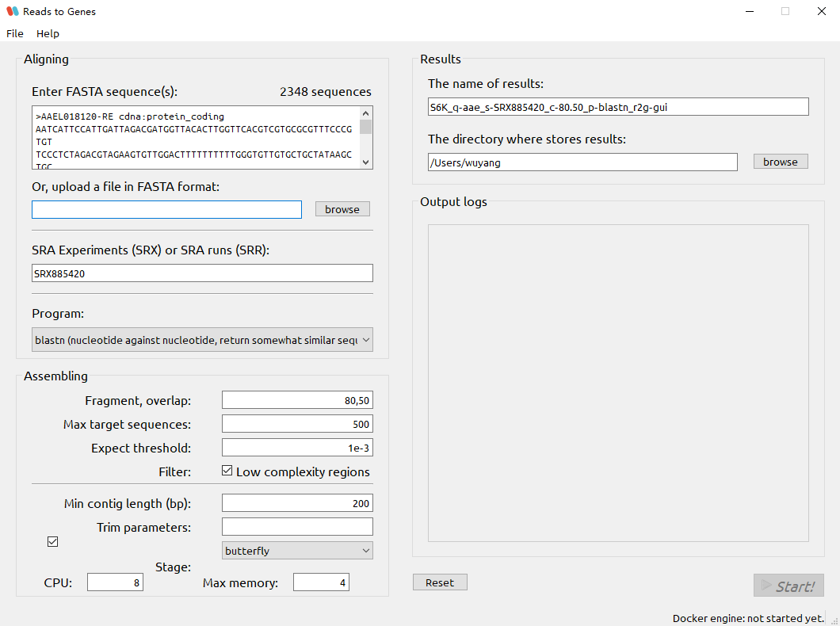This screenshot has height=626, width=840.
Task: Click the Expect threshold field
Action: [297, 447]
